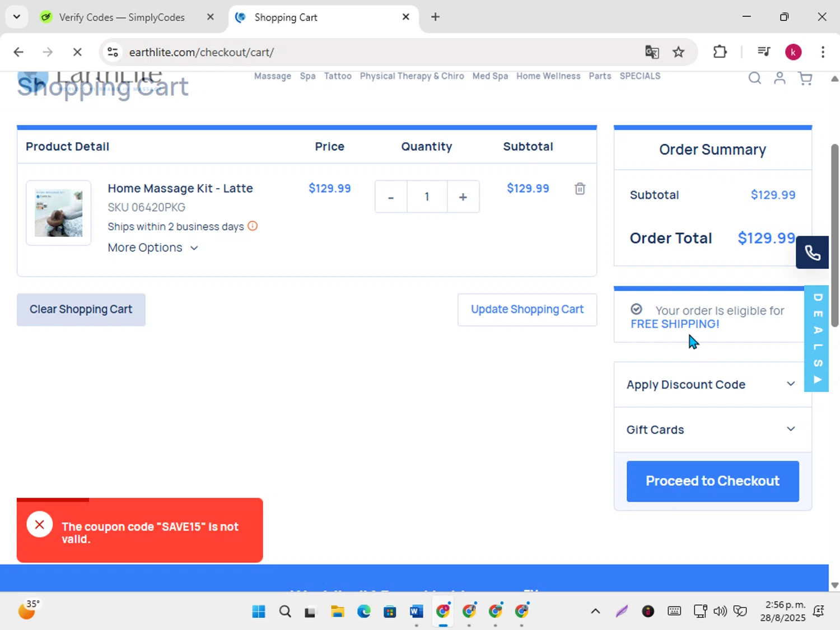This screenshot has width=840, height=630.
Task: Click Clear Shopping Cart button
Action: [81, 310]
